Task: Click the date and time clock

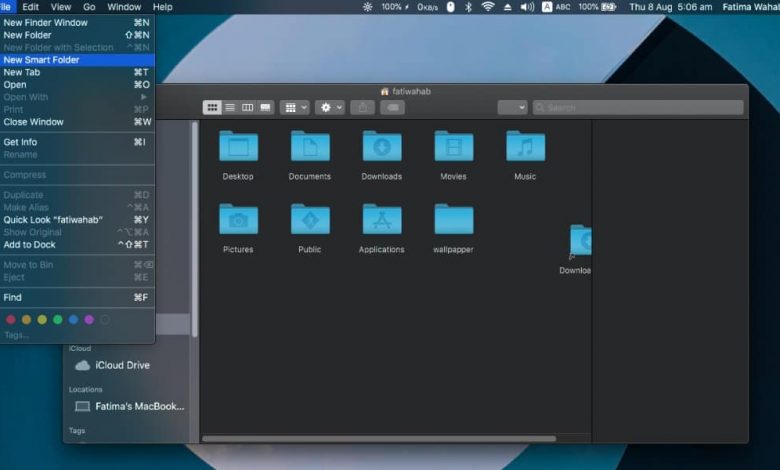Action: [671, 7]
